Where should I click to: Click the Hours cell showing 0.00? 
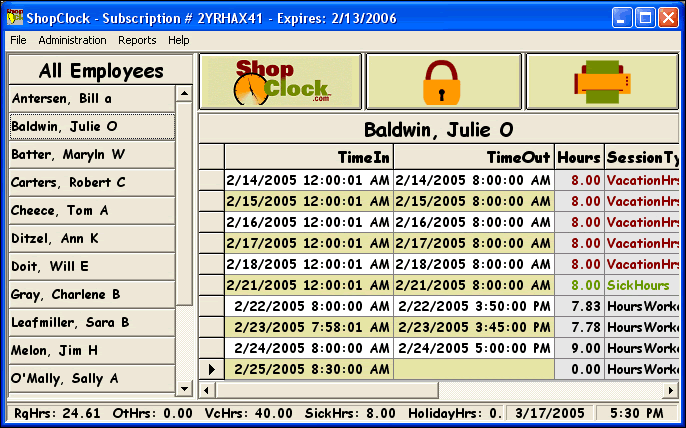pyautogui.click(x=579, y=369)
